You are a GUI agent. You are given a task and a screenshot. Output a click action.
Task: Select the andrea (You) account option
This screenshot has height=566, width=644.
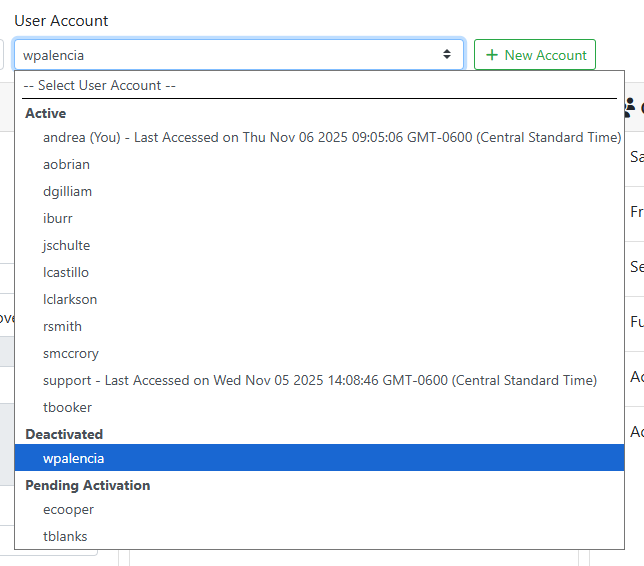320,137
